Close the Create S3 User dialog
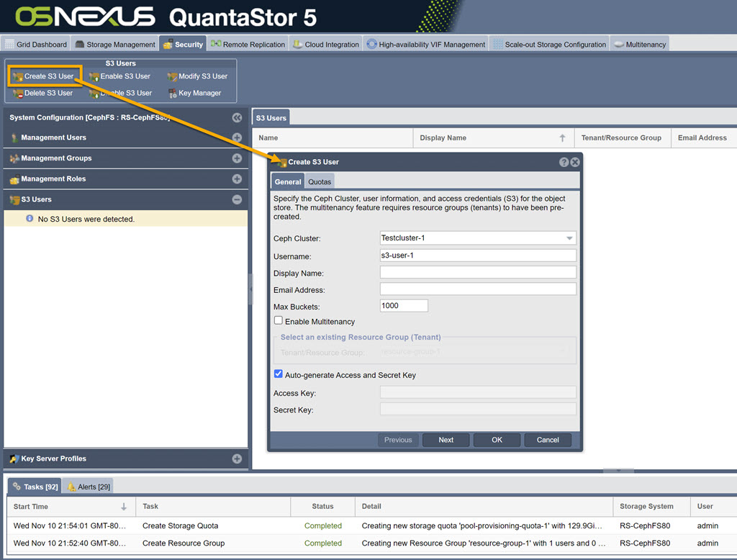Image resolution: width=737 pixels, height=560 pixels. pos(575,162)
